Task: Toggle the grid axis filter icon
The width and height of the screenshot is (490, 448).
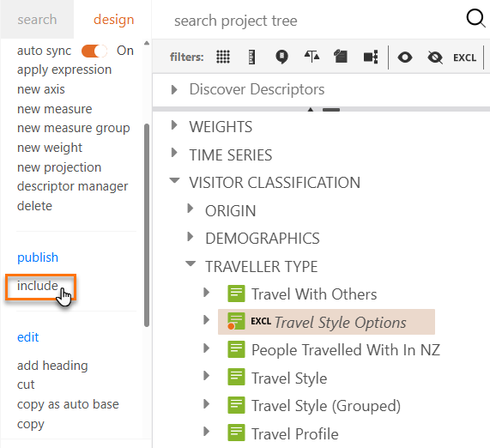Action: [x=223, y=57]
